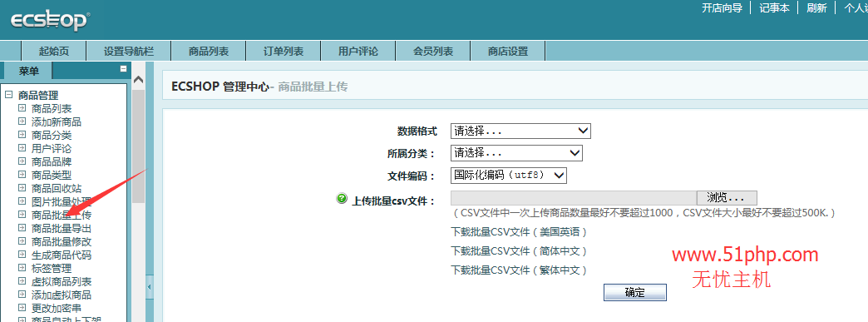Open the 用户评论 top navigation tab
This screenshot has width=868, height=322.
point(358,51)
